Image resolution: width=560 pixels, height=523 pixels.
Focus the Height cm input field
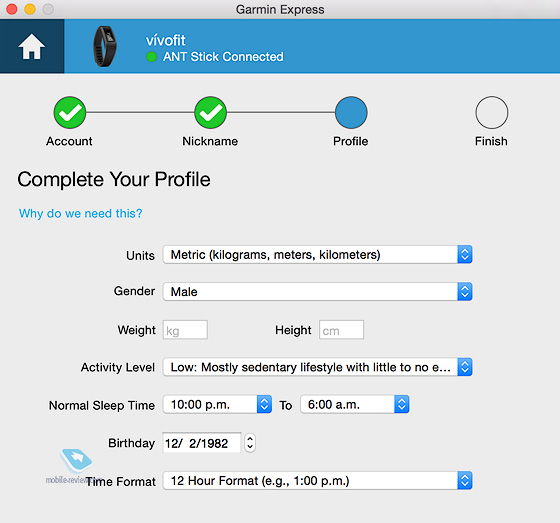[341, 330]
